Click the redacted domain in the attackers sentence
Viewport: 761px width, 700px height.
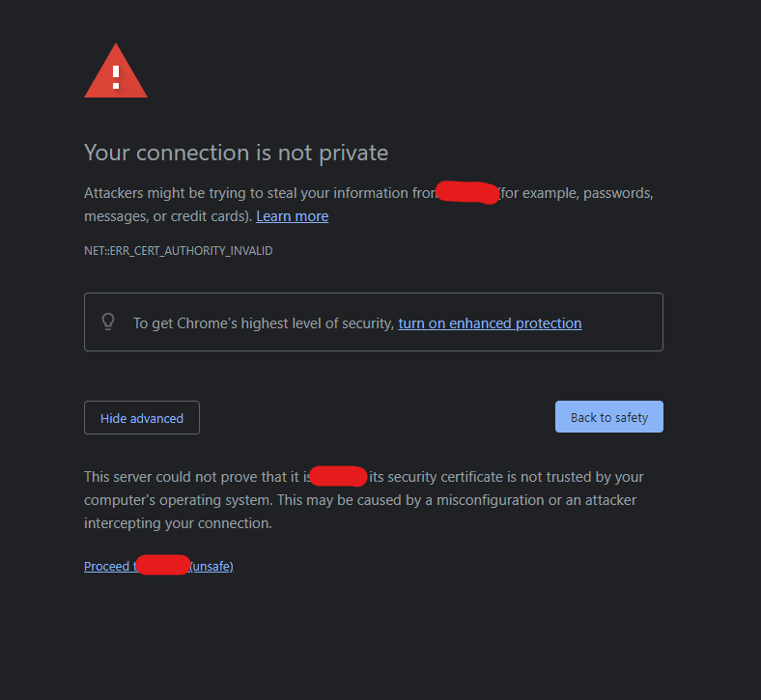pos(467,192)
